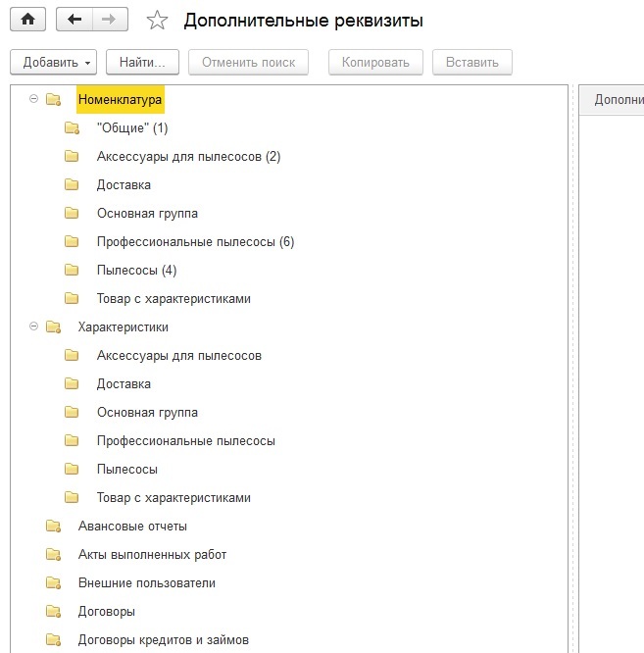Click the Вставить button

click(472, 63)
